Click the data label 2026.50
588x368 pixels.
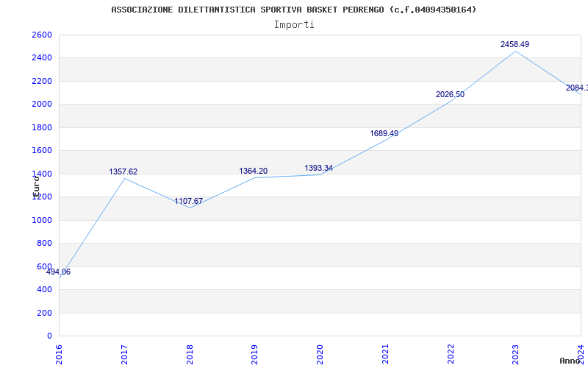pos(450,94)
